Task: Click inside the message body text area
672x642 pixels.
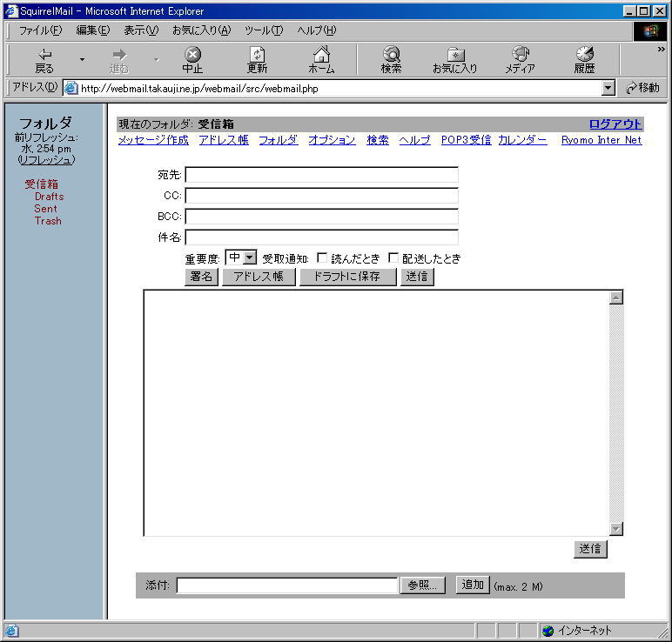Action: coord(376,413)
